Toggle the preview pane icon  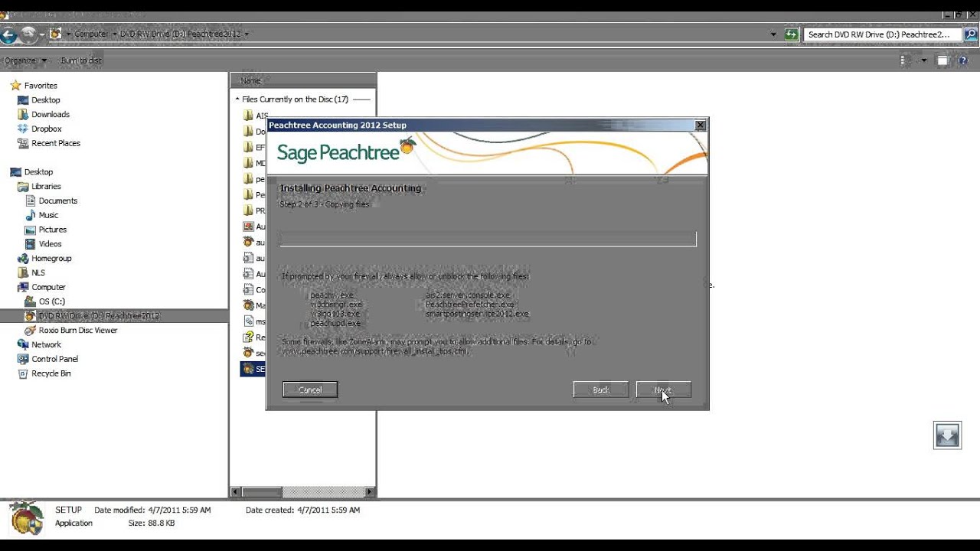point(942,60)
